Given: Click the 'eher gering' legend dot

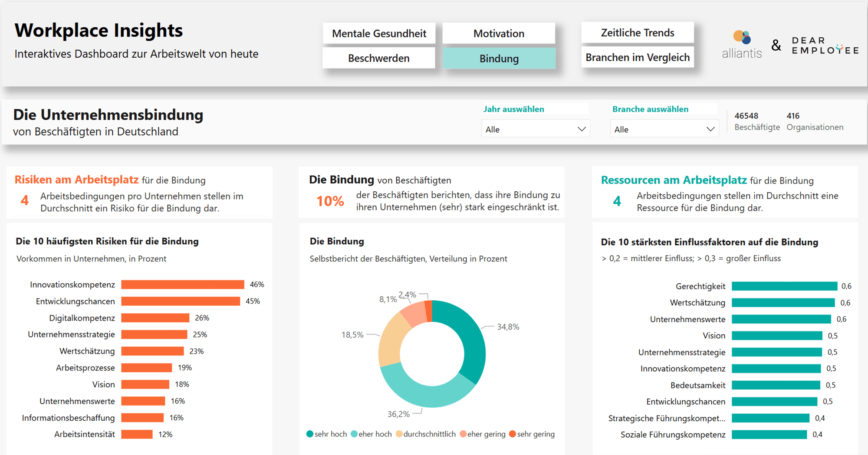Looking at the screenshot, I should click(x=463, y=434).
